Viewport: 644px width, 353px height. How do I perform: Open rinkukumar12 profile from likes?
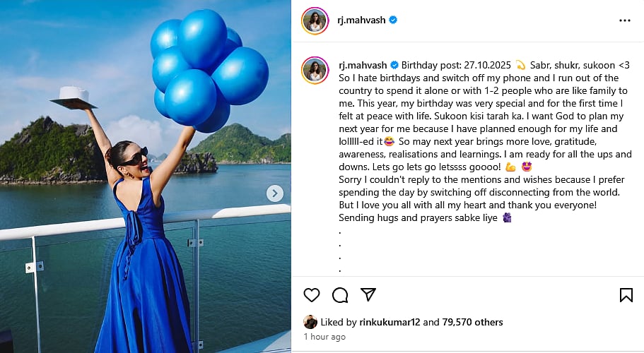pyautogui.click(x=390, y=322)
